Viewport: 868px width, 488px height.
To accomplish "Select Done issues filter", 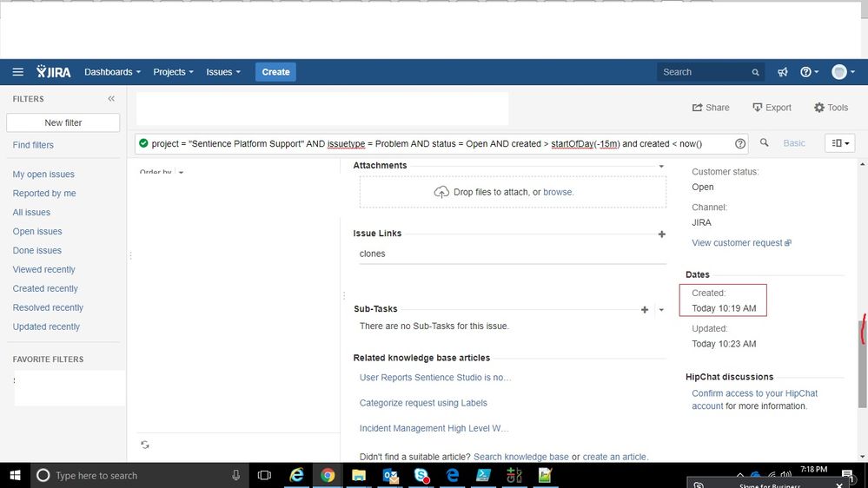I will click(37, 251).
